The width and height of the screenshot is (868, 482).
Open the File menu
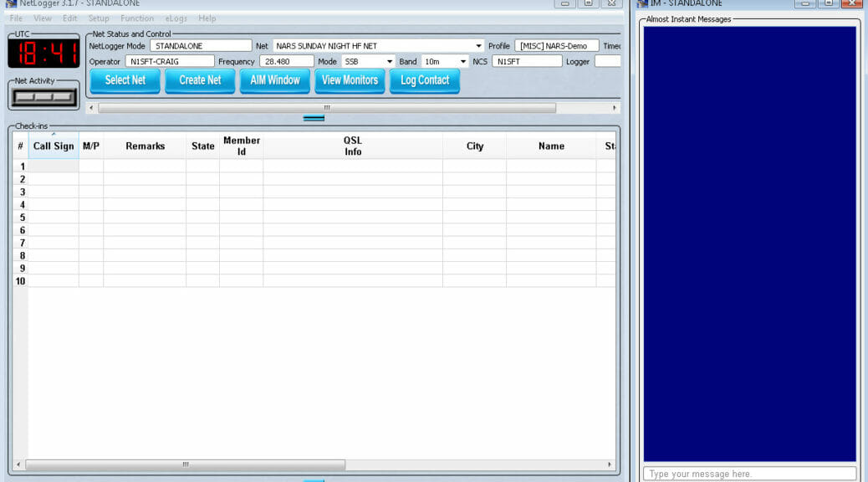(15, 18)
